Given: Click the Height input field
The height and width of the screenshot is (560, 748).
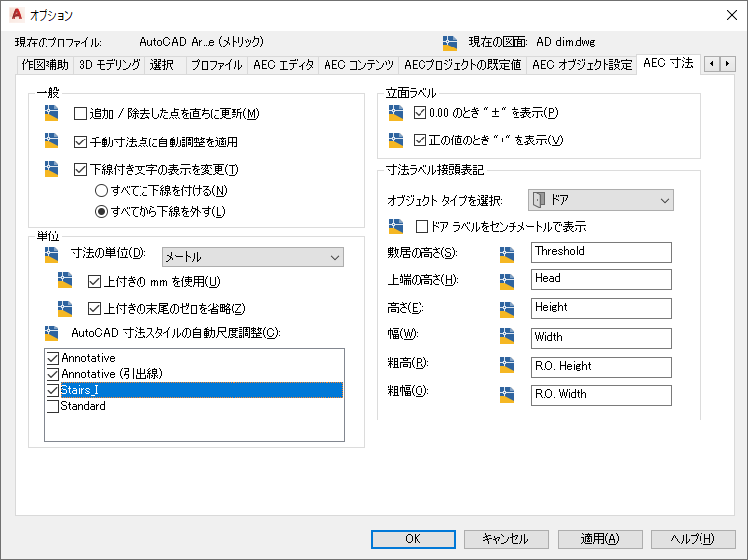Looking at the screenshot, I should [602, 308].
